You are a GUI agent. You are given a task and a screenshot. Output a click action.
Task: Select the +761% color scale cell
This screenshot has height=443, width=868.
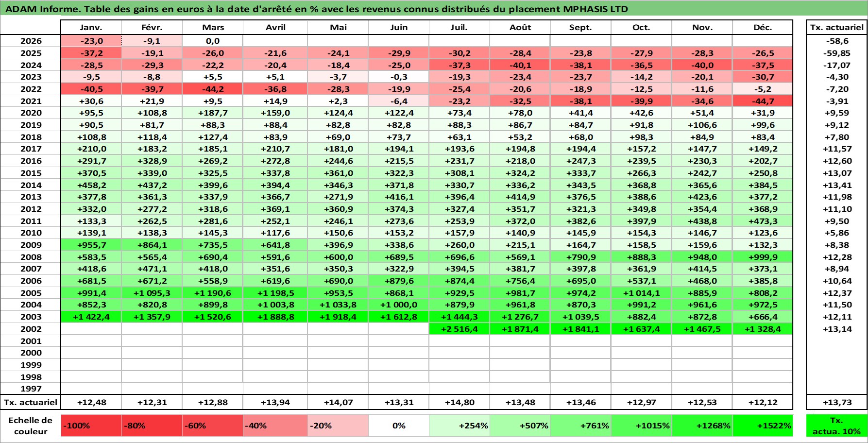(580, 426)
